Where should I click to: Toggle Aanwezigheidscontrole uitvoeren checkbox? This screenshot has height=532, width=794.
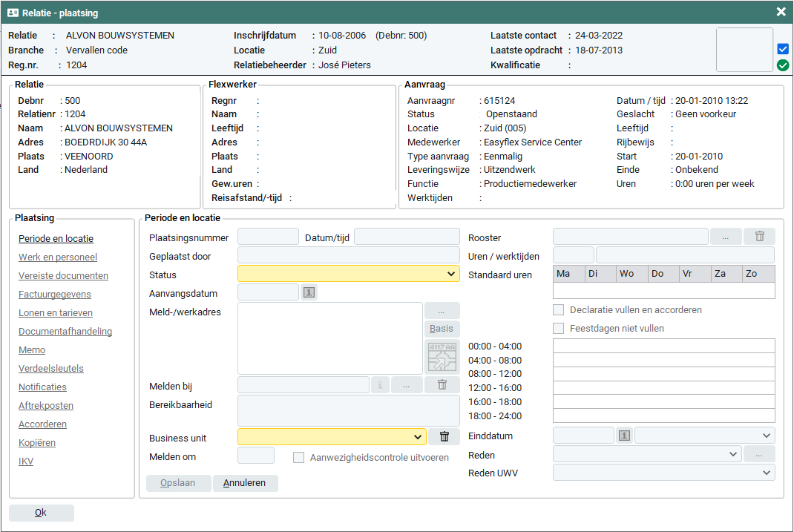298,458
